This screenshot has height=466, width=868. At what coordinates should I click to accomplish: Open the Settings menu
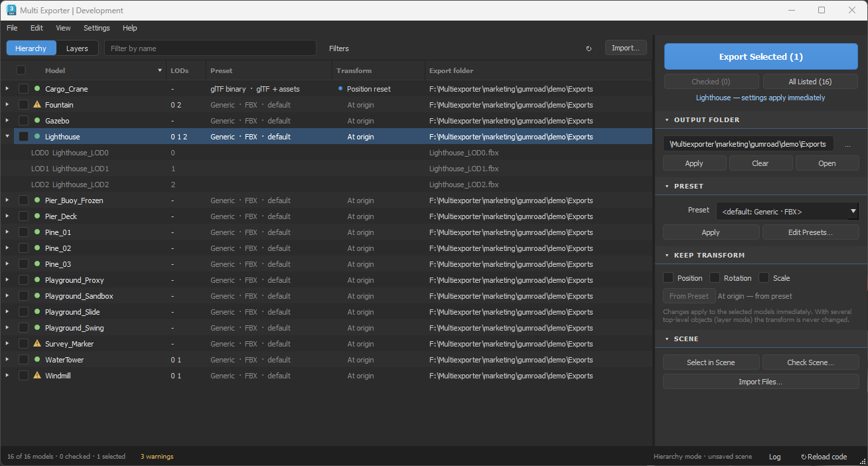(97, 28)
